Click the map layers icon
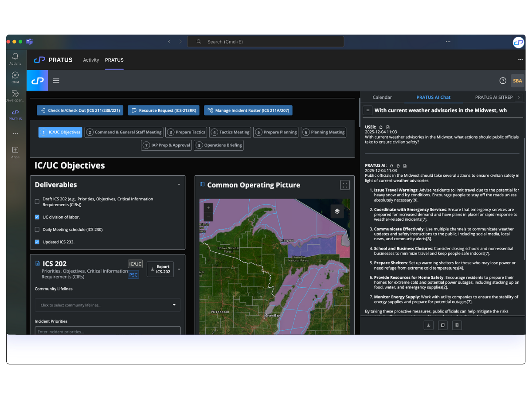This screenshot has width=532, height=399. (337, 211)
